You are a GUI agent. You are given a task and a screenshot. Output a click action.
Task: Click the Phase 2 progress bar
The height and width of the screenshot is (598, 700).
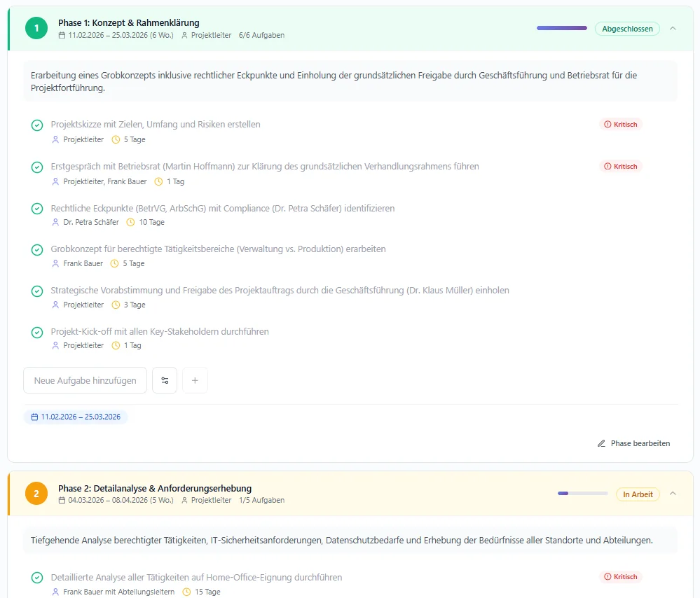coord(582,494)
